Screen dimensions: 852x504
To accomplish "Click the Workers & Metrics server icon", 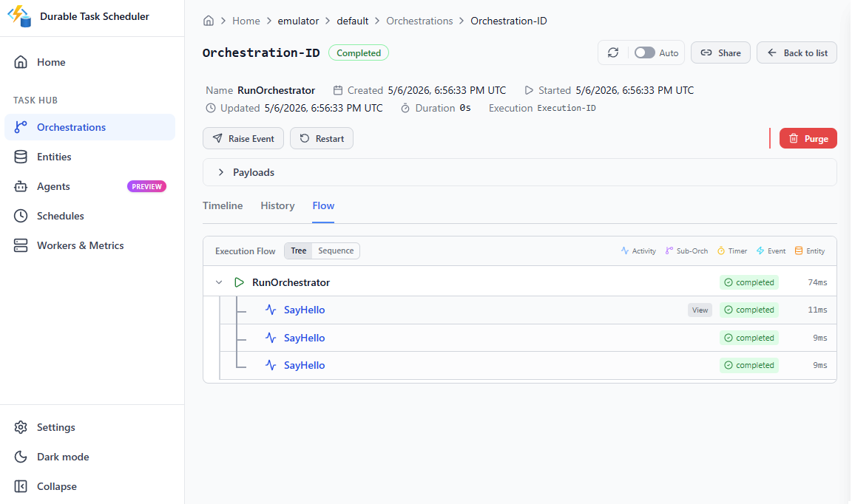I will click(x=21, y=245).
